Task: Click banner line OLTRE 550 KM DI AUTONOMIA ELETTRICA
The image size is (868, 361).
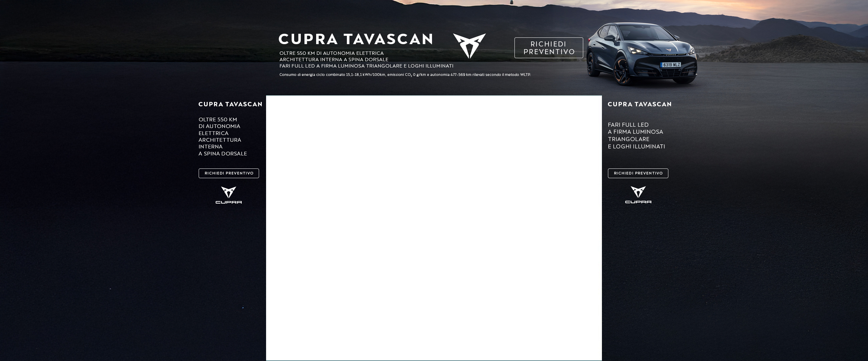Action: (331, 53)
